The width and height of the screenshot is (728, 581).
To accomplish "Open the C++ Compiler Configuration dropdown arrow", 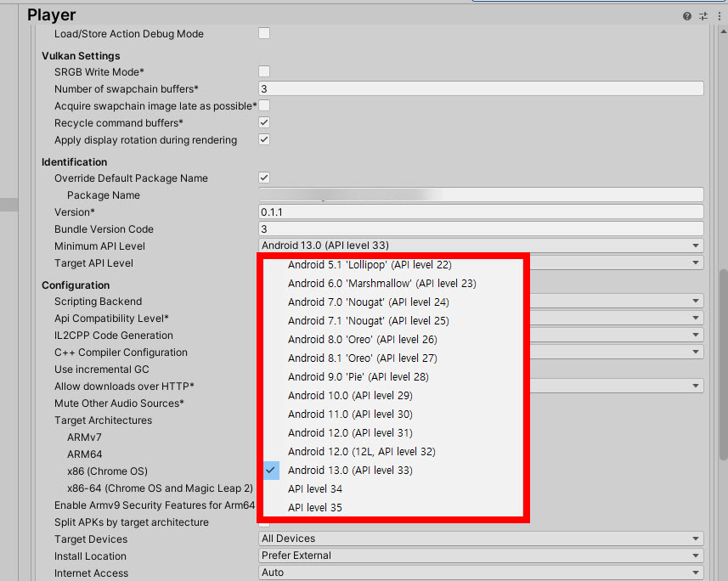I will 696,352.
